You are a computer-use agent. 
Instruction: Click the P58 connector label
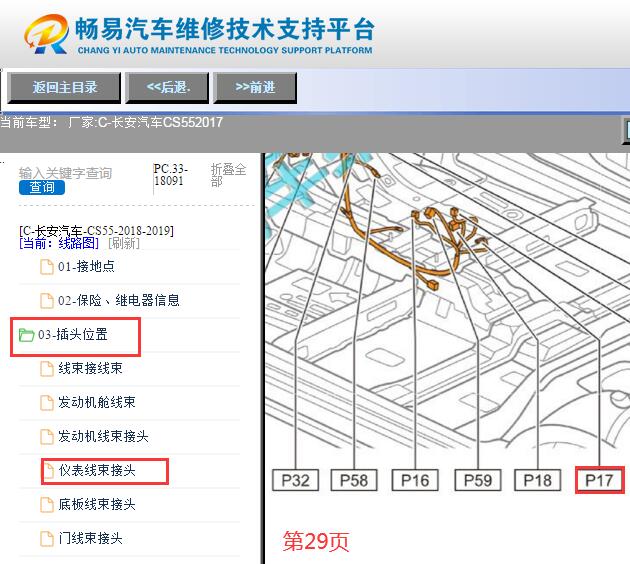pyautogui.click(x=354, y=480)
